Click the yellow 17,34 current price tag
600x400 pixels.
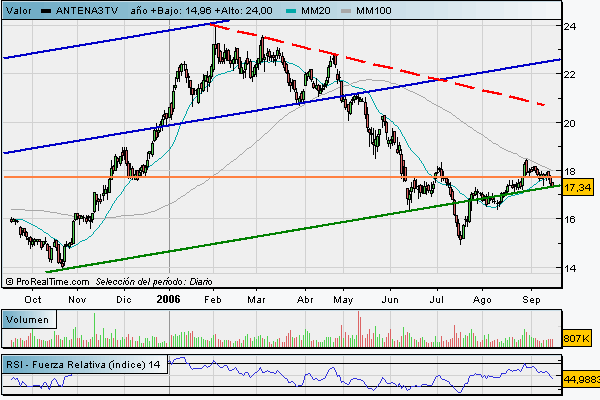pos(577,187)
